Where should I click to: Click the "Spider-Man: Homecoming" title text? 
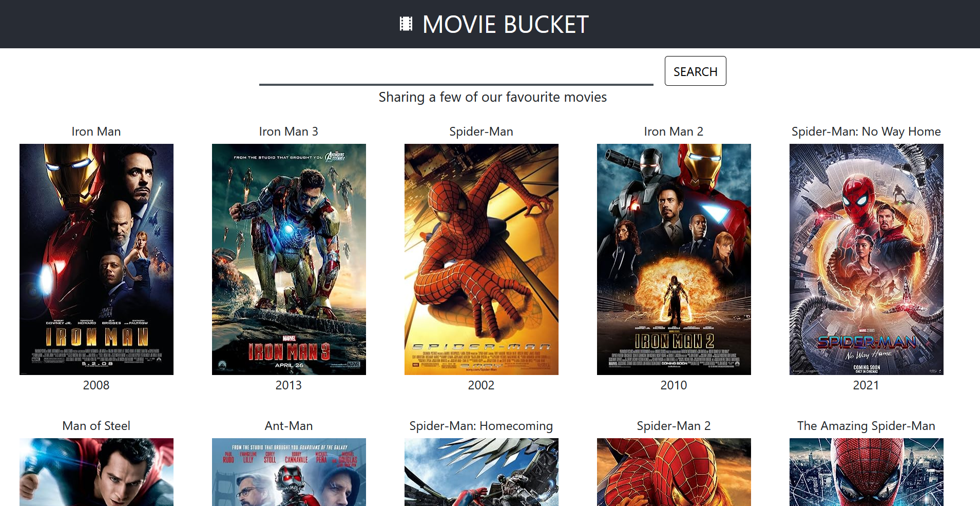tap(481, 426)
